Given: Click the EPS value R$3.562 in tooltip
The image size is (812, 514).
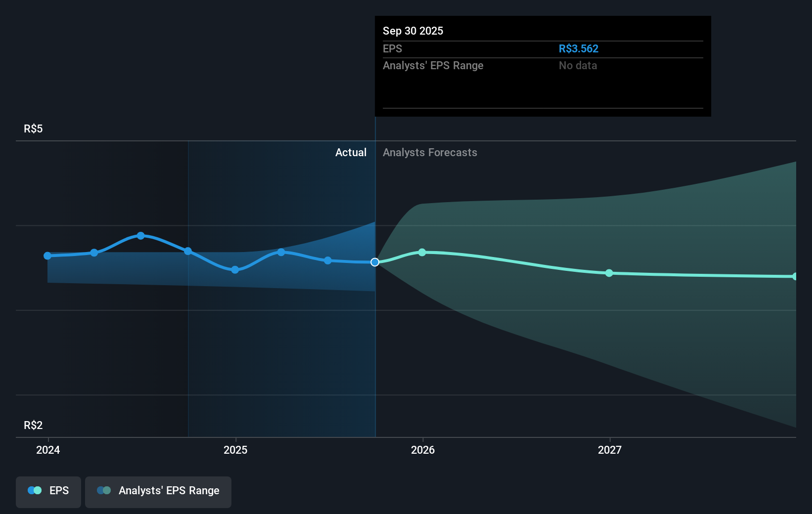Looking at the screenshot, I should click(579, 48).
